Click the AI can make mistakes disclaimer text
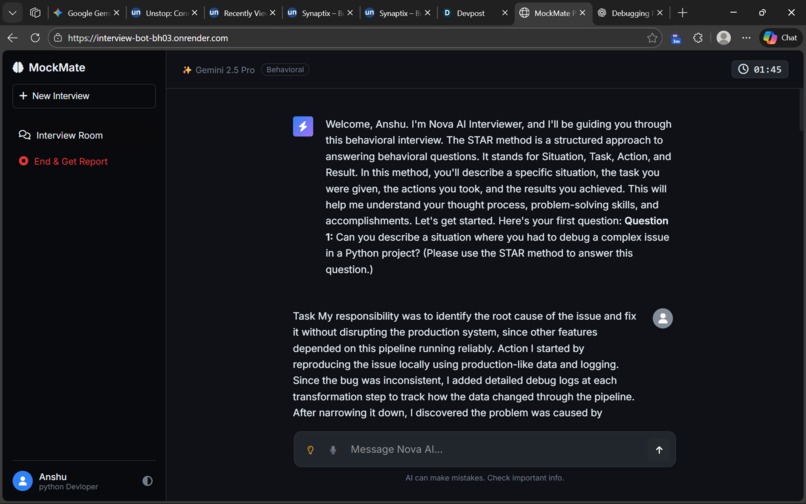 484,478
